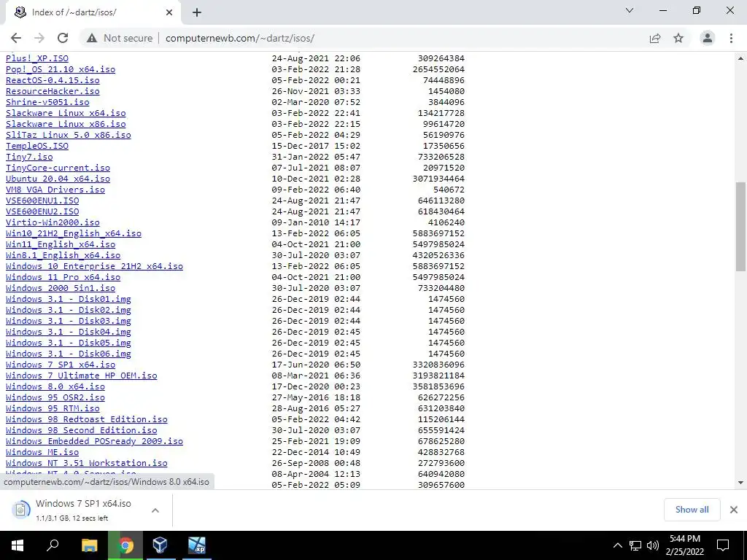The width and height of the screenshot is (747, 560).
Task: Click TempleOS.ISO link
Action: coord(37,146)
